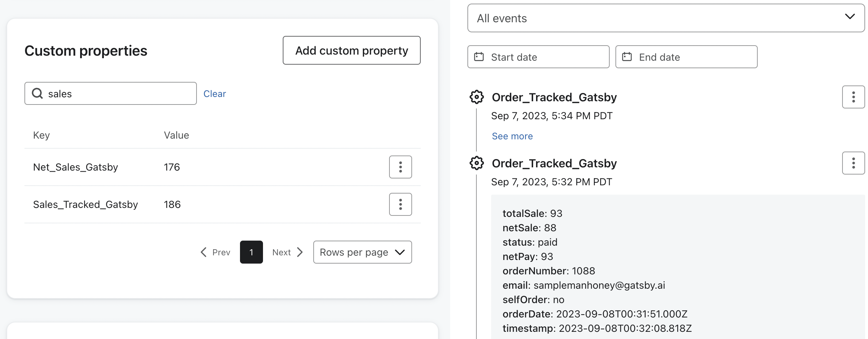Select the Net_Sales_Gatsby key
Viewport: 868px width, 339px height.
pos(75,167)
